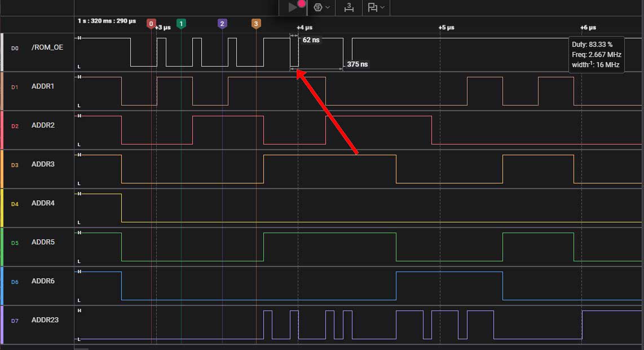
Task: Start capture with the play button
Action: click(292, 7)
